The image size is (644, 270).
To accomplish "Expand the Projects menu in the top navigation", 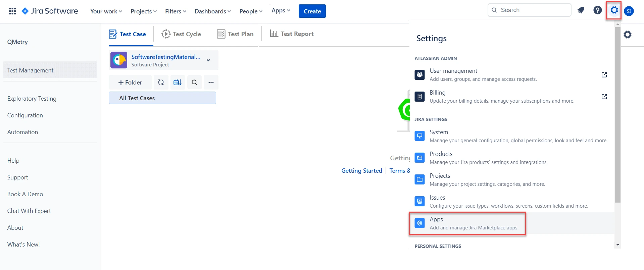I will [x=144, y=11].
